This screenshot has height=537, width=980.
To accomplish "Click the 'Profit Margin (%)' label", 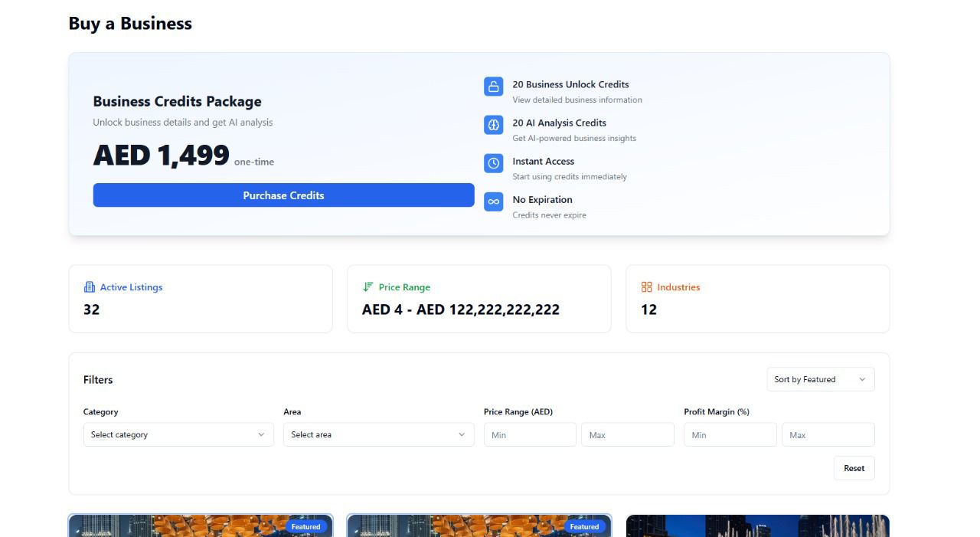I will pos(717,411).
